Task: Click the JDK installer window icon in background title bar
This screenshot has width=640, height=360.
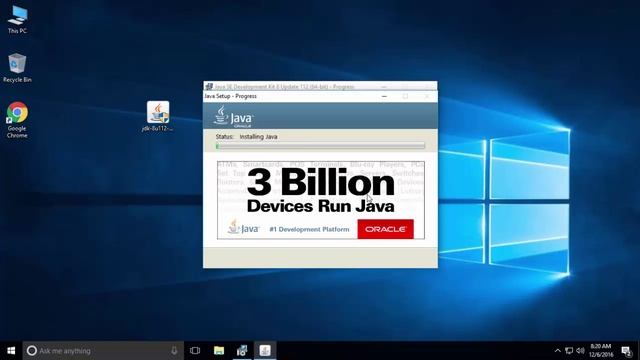Action: tap(209, 87)
